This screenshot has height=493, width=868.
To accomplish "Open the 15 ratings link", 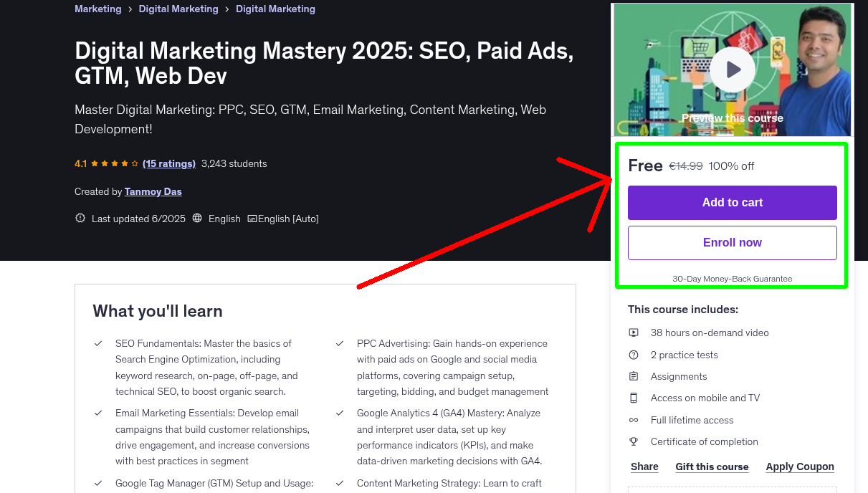I will point(169,163).
